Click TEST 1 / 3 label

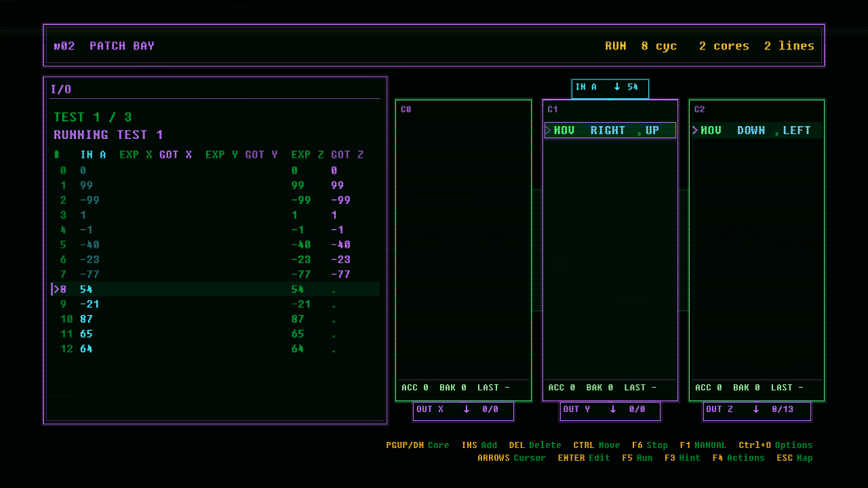pos(93,117)
